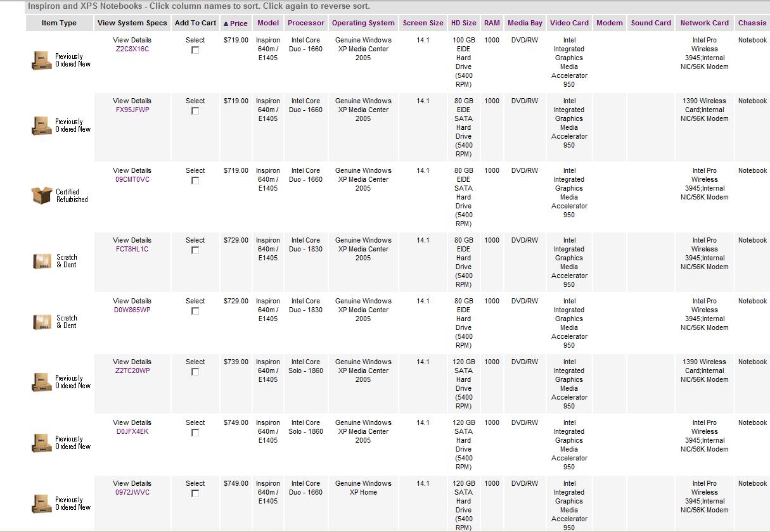Sort by the Media Bay column
This screenshot has height=532, width=770.
(x=525, y=23)
